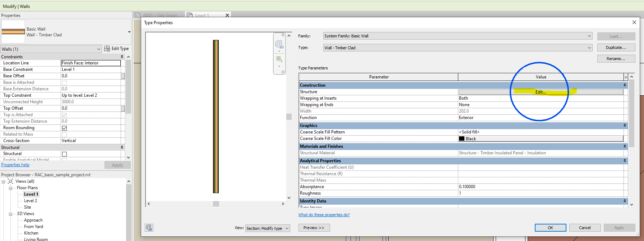Click the Level 1 view tab icon
The height and width of the screenshot is (241, 644).
click(x=190, y=15)
